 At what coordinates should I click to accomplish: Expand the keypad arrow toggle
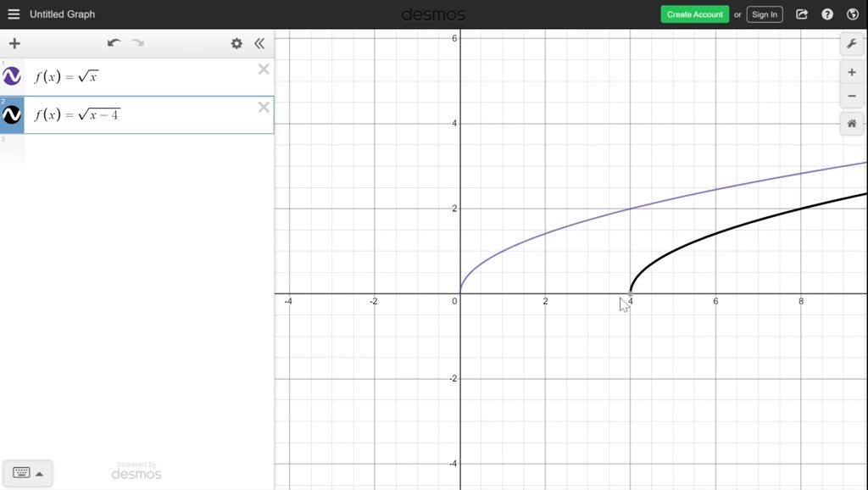click(x=39, y=474)
